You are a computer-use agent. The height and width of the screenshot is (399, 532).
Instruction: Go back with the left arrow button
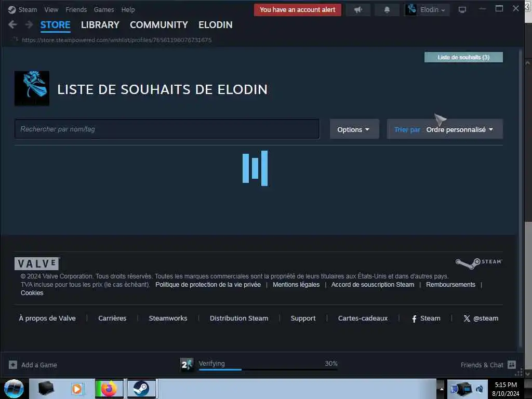click(x=12, y=24)
